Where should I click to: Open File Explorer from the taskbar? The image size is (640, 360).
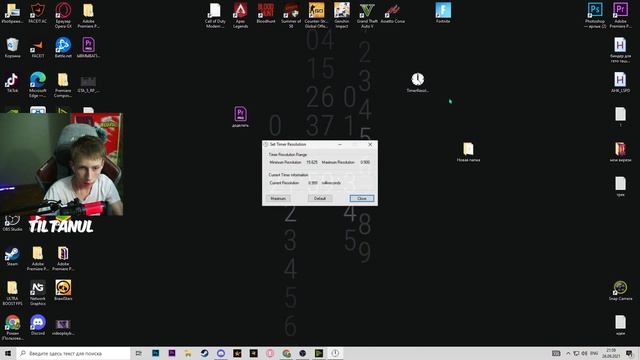point(188,353)
